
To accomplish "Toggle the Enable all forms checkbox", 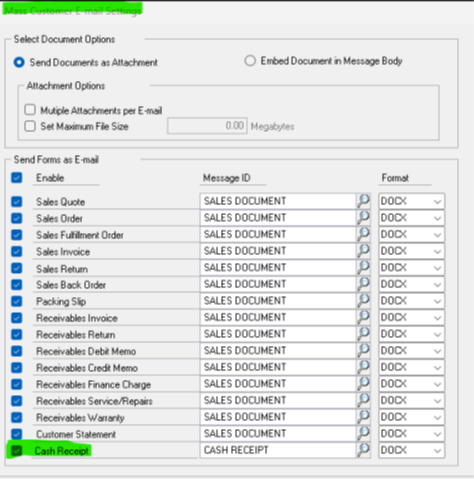I will 17,178.
